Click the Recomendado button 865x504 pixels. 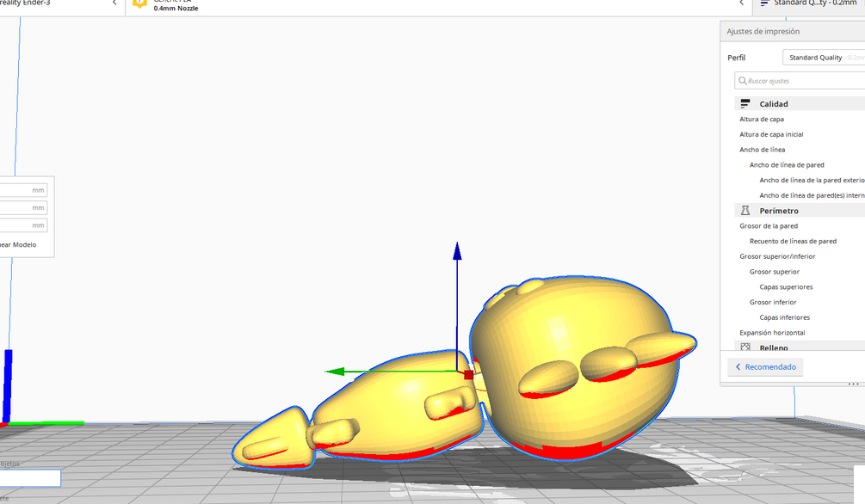[x=766, y=366]
